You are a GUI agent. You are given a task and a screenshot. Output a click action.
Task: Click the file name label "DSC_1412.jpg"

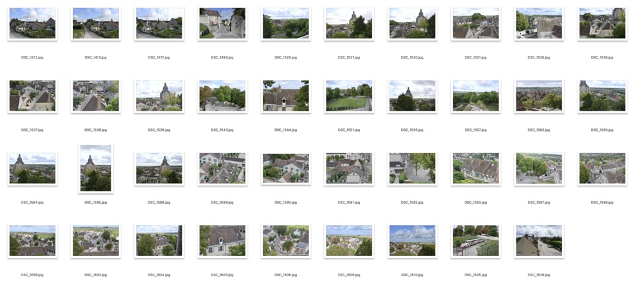coord(33,57)
